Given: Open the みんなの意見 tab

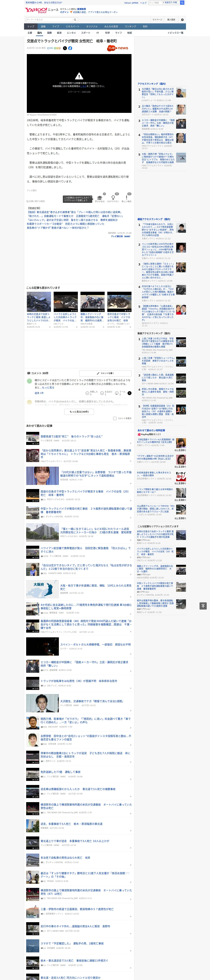Looking at the screenshot, I should (x=111, y=27).
